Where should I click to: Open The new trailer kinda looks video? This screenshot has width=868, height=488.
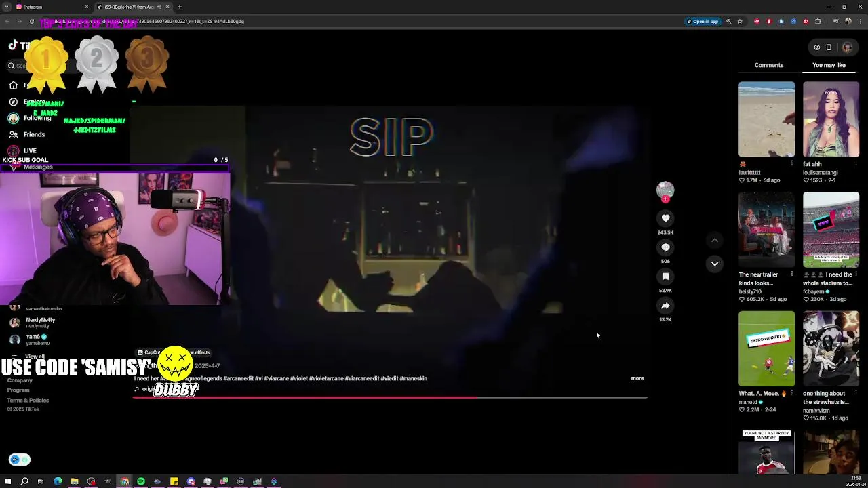point(766,230)
